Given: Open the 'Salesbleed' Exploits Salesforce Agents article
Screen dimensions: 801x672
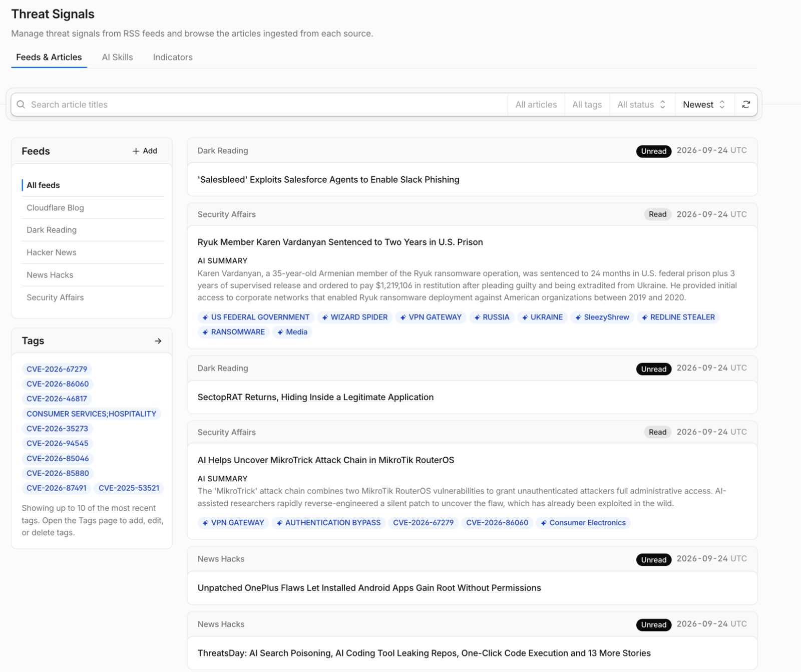Looking at the screenshot, I should pyautogui.click(x=328, y=180).
